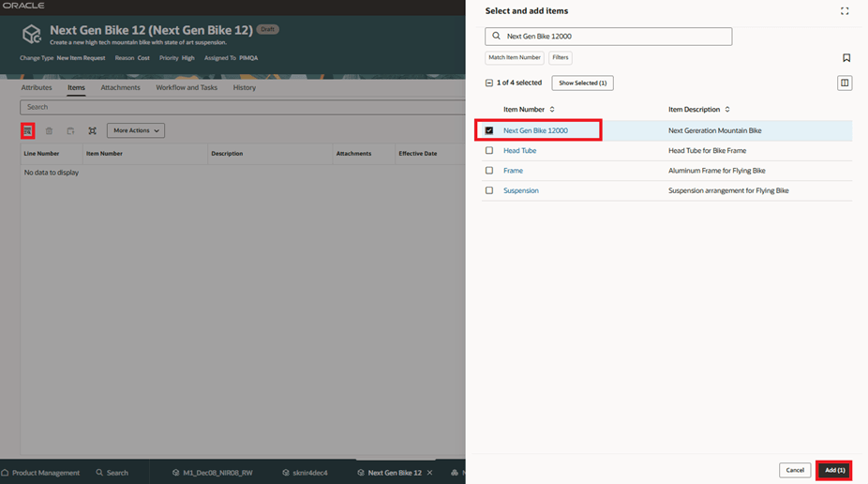Click the Product Management home icon
This screenshot has width=868, height=484.
click(5, 473)
